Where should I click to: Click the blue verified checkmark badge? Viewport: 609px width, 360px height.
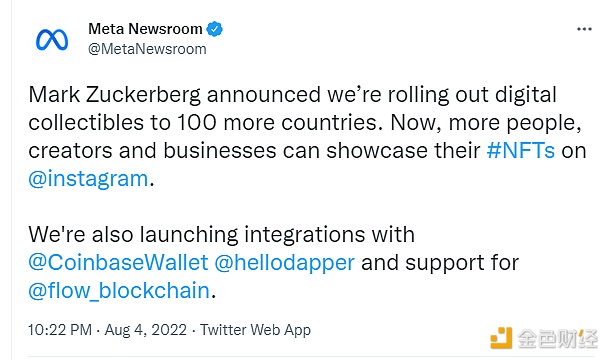(214, 29)
